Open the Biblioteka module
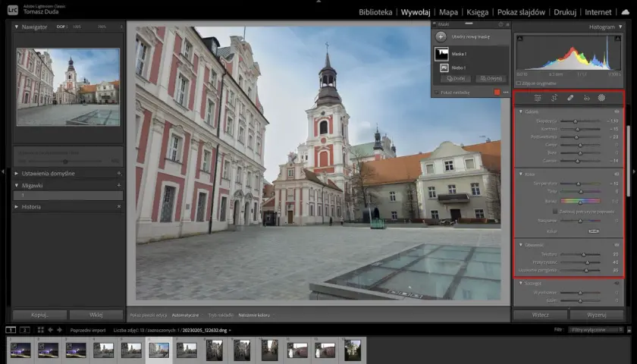Image resolution: width=637 pixels, height=364 pixels. (x=375, y=12)
